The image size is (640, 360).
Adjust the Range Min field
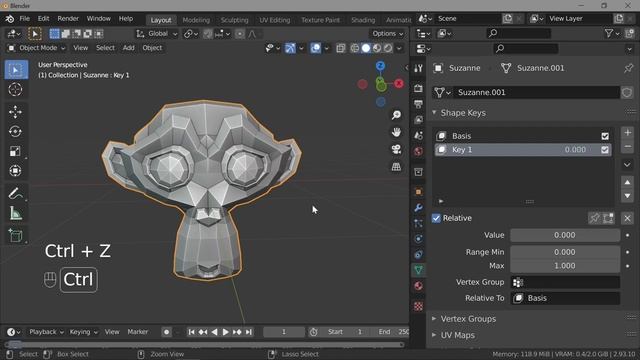565,252
